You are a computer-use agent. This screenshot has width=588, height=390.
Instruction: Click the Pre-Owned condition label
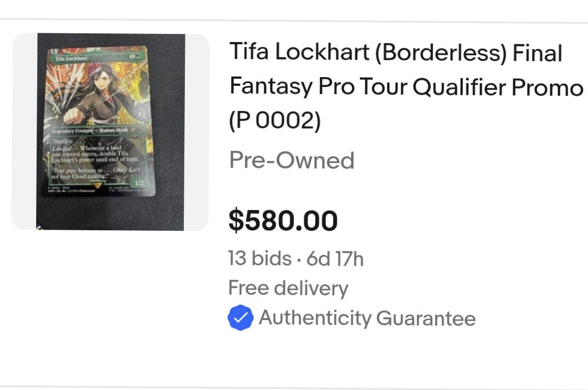click(292, 160)
